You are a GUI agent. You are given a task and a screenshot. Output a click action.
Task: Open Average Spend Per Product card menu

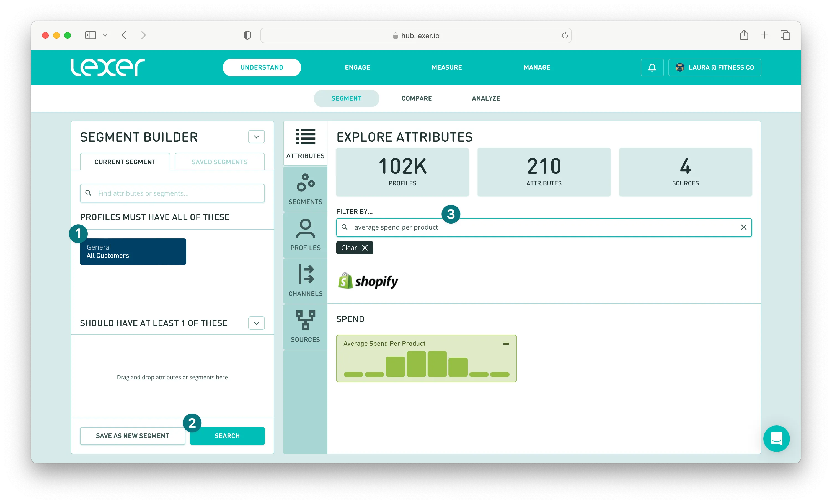pos(506,343)
